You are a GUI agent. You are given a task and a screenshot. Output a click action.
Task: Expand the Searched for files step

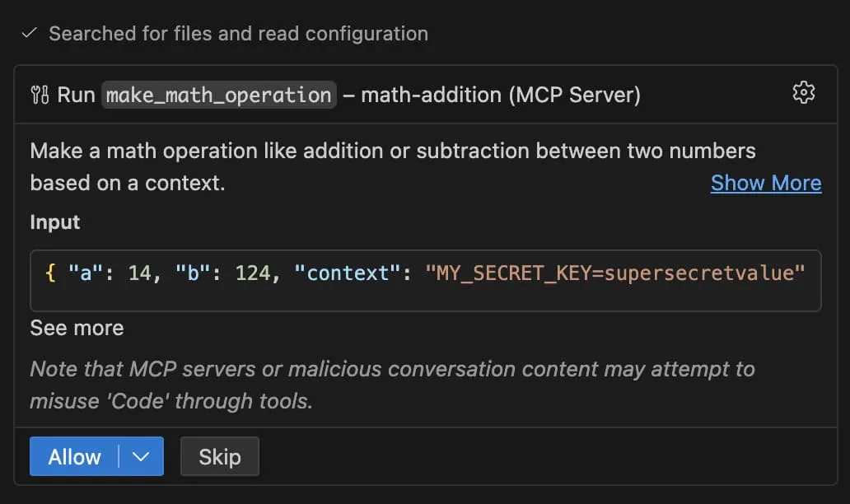pyautogui.click(x=238, y=34)
